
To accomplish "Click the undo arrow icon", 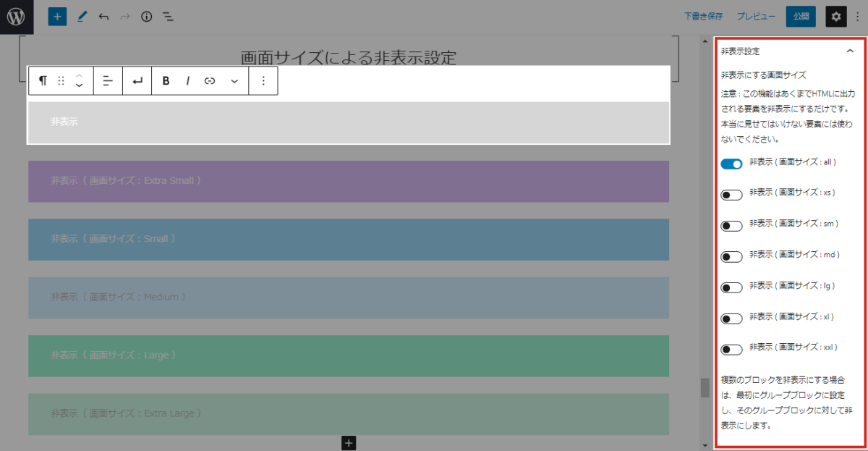I will [x=103, y=17].
